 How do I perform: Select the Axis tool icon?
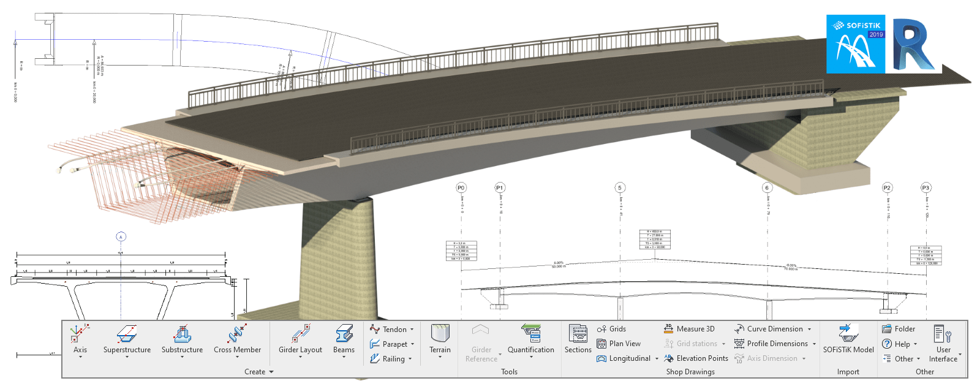pos(80,334)
